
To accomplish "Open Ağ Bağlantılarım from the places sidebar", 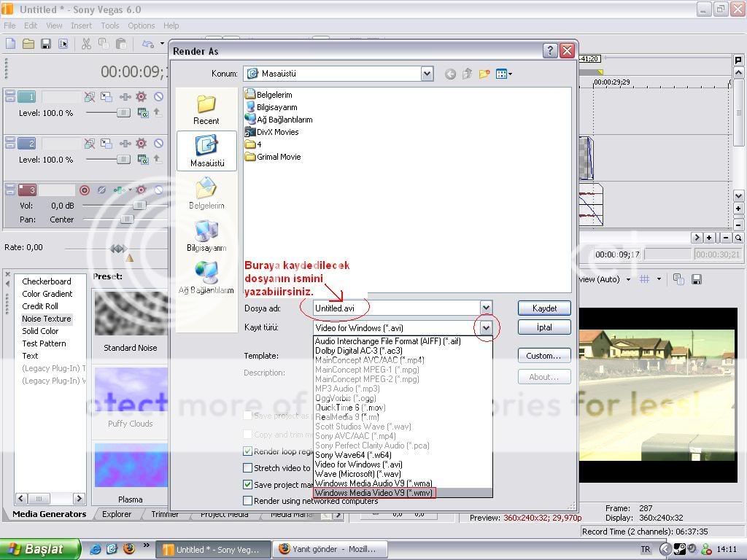I will (206, 278).
